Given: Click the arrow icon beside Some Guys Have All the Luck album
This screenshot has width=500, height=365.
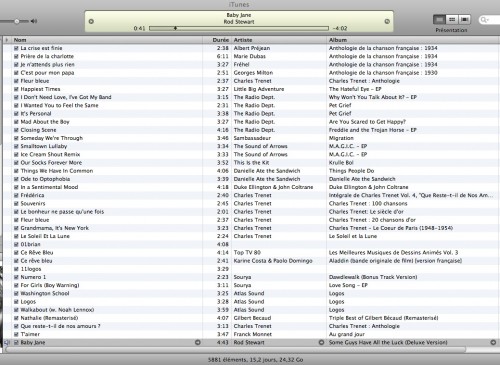Looking at the screenshot, I should click(x=493, y=342).
